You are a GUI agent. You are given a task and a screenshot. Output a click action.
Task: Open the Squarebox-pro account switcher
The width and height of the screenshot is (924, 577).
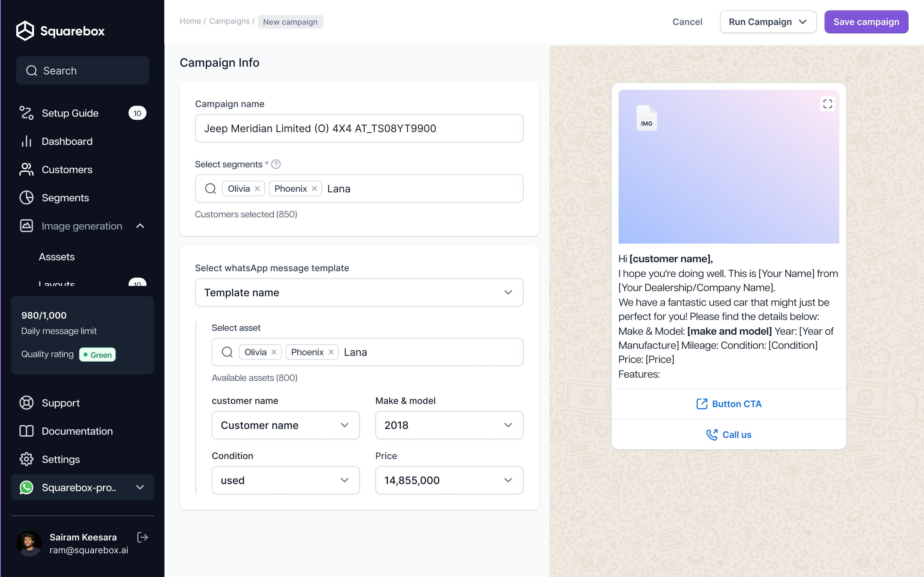tap(82, 487)
